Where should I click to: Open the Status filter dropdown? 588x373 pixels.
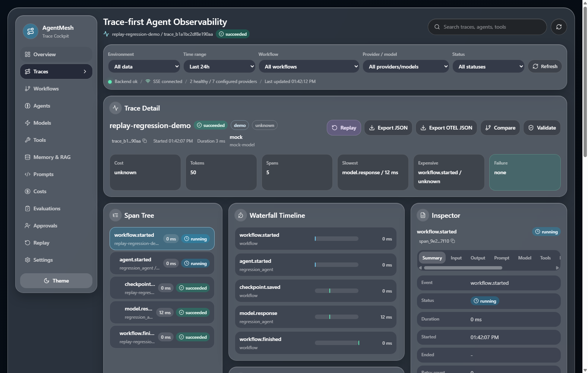[x=489, y=67]
